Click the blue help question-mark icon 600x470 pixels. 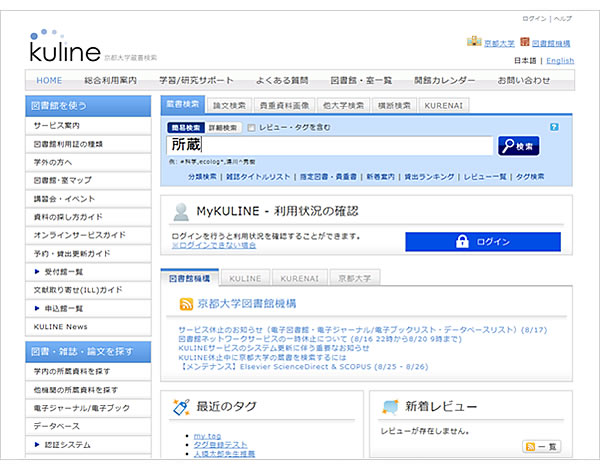pyautogui.click(x=554, y=127)
